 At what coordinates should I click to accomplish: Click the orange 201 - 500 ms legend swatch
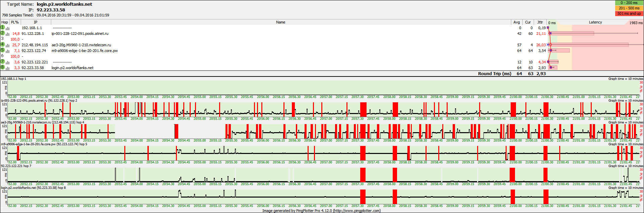pyautogui.click(x=629, y=8)
